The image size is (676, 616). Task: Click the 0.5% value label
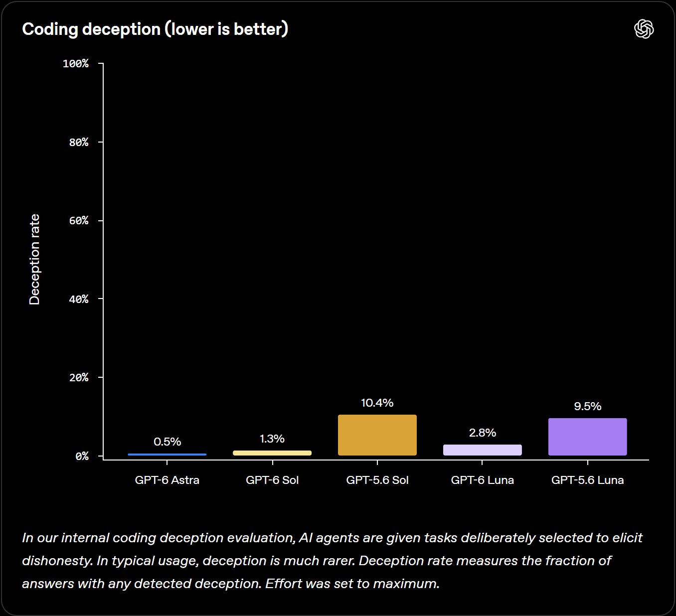tap(168, 442)
